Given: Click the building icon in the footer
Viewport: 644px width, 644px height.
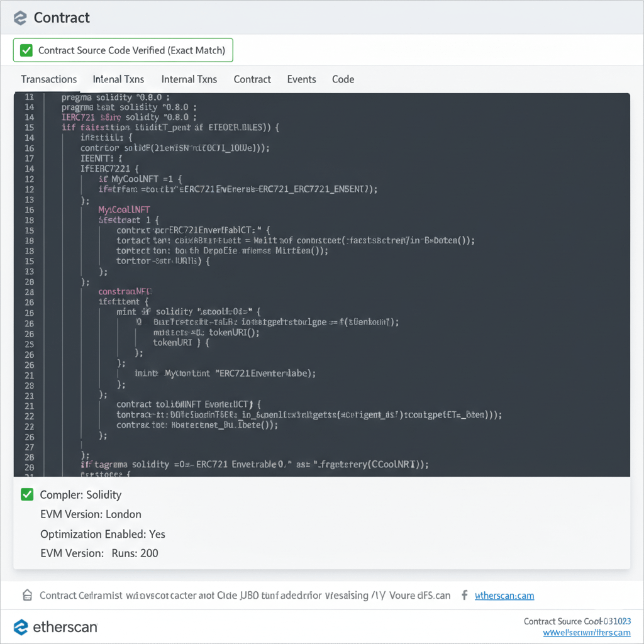Looking at the screenshot, I should coord(27,595).
